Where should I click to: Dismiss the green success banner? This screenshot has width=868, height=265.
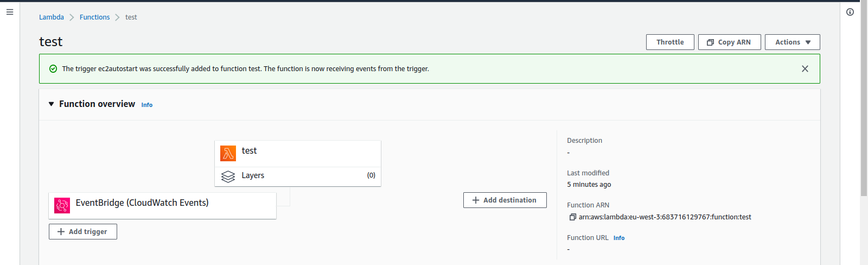point(805,69)
